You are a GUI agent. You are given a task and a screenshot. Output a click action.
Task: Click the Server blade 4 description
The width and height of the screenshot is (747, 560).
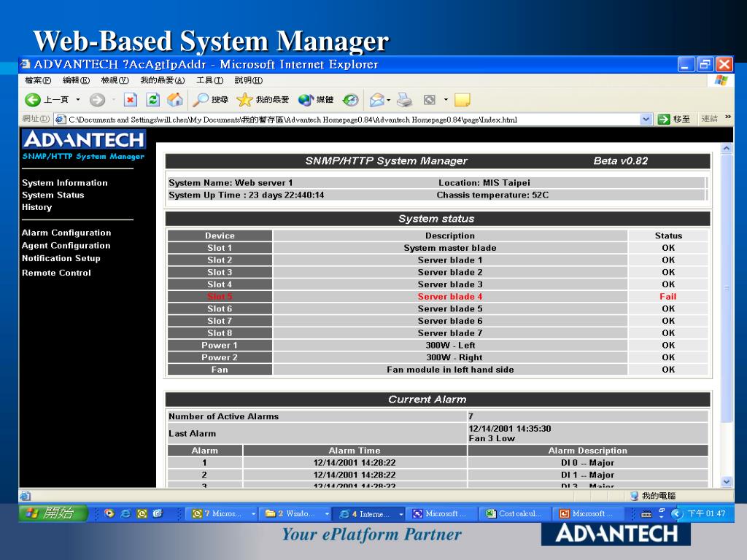click(449, 296)
